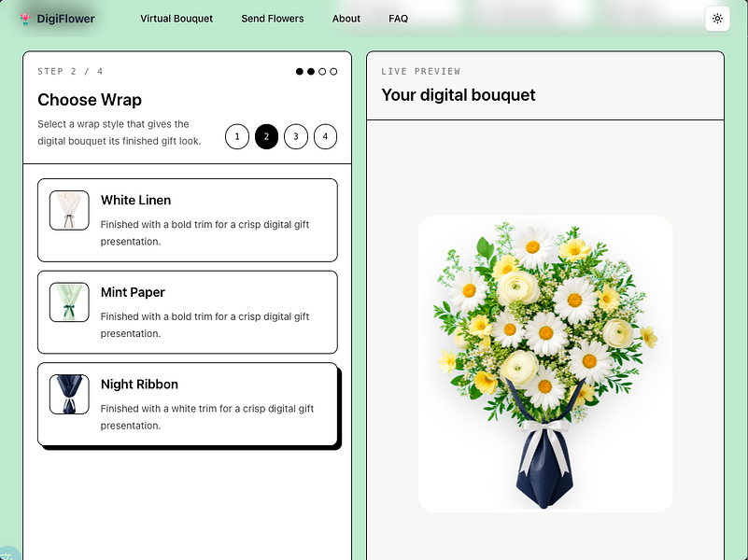The height and width of the screenshot is (560, 748).
Task: Open the Virtual Bouquet nav item
Action: 176,19
